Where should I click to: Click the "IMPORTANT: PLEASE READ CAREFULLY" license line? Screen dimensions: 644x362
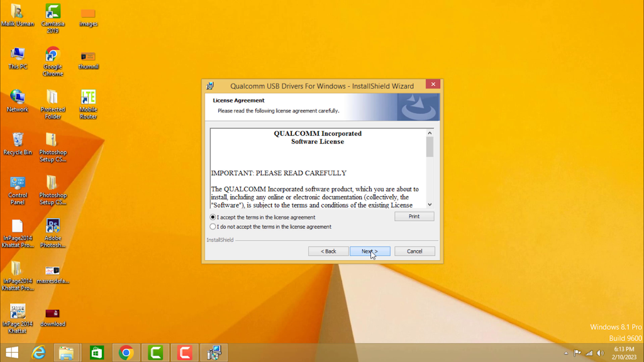(x=279, y=173)
